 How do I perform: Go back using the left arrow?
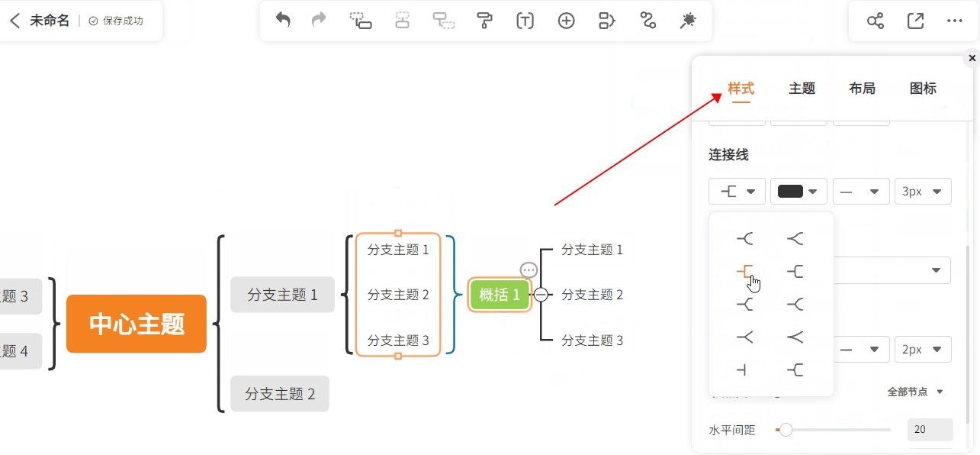tap(14, 21)
